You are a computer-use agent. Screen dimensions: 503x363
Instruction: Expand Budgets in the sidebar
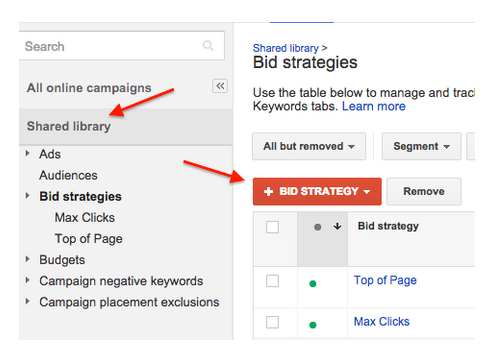(x=28, y=259)
